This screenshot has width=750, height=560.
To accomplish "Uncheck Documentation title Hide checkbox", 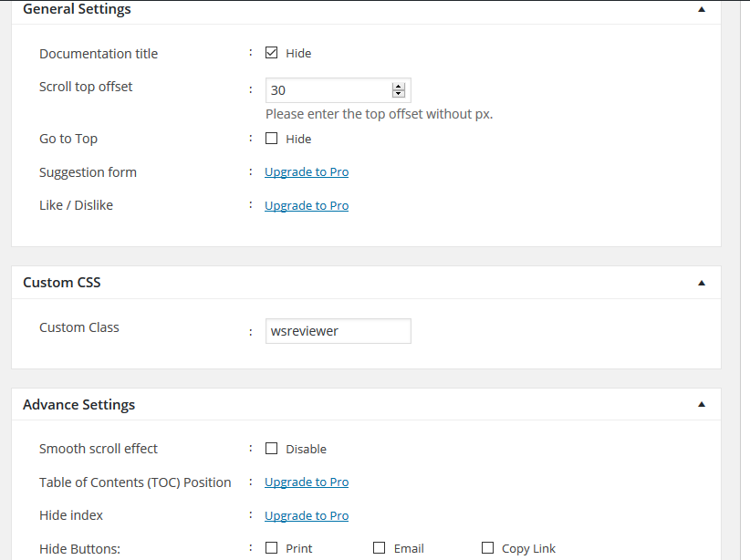I will (x=271, y=53).
